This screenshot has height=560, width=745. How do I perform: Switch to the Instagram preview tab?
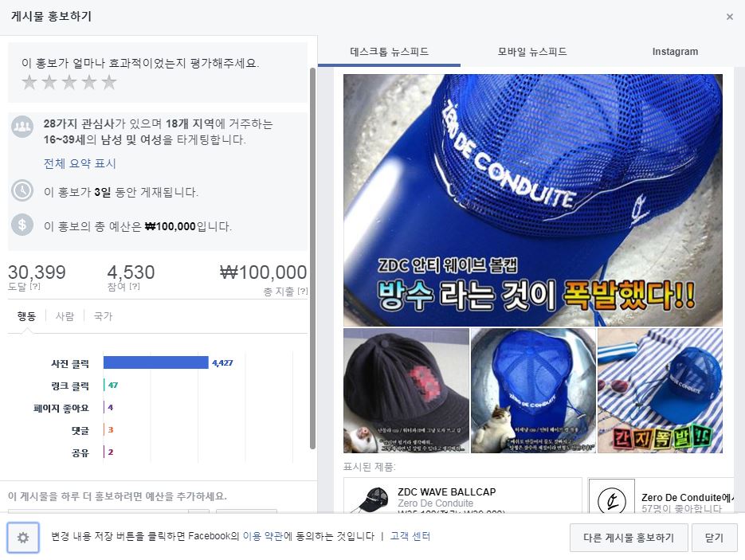[x=675, y=51]
